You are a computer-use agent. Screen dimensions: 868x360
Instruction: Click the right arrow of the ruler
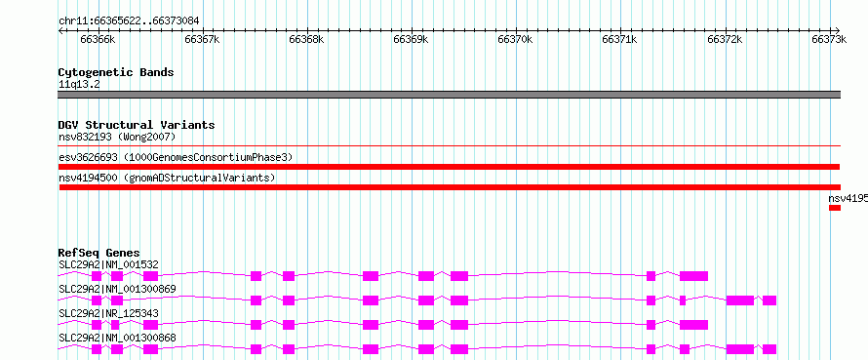(838, 30)
